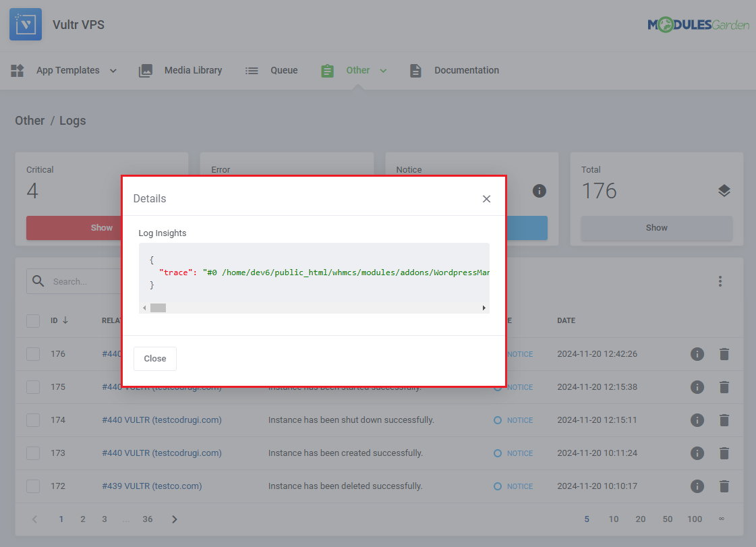Delete log entry 175
Image resolution: width=756 pixels, height=547 pixels.
(x=724, y=387)
